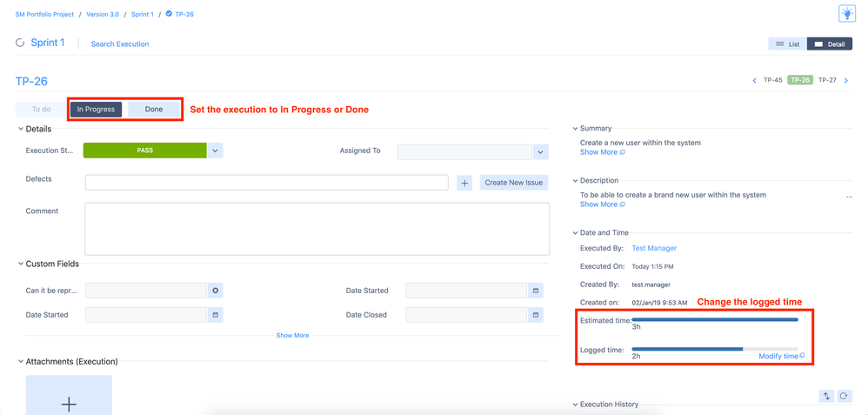The image size is (868, 415).
Task: Open SM Portfolio Project breadcrumb
Action: (45, 15)
